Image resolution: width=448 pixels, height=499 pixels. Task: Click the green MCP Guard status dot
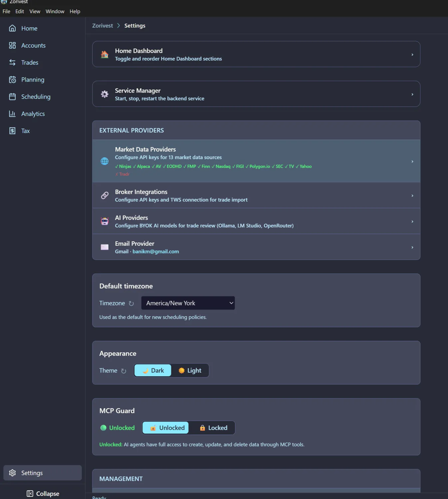(x=104, y=428)
